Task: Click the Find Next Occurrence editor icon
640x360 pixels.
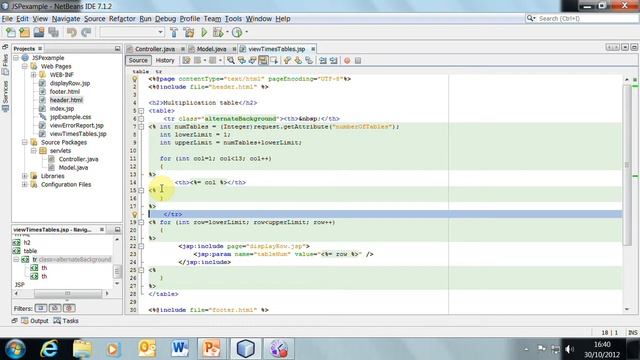Action: pyautogui.click(x=252, y=60)
